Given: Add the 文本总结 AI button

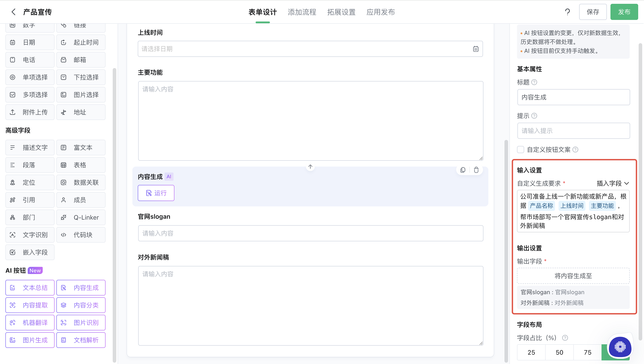Looking at the screenshot, I should [30, 288].
